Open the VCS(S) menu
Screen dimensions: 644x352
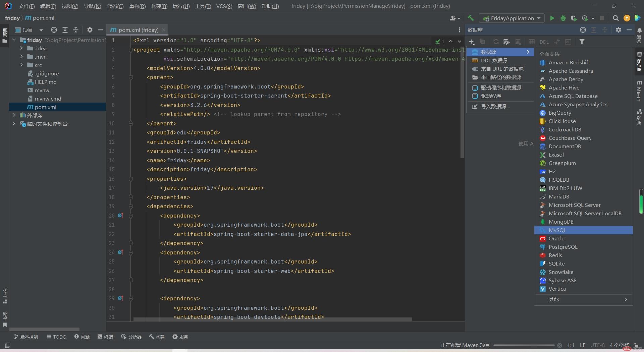click(224, 6)
